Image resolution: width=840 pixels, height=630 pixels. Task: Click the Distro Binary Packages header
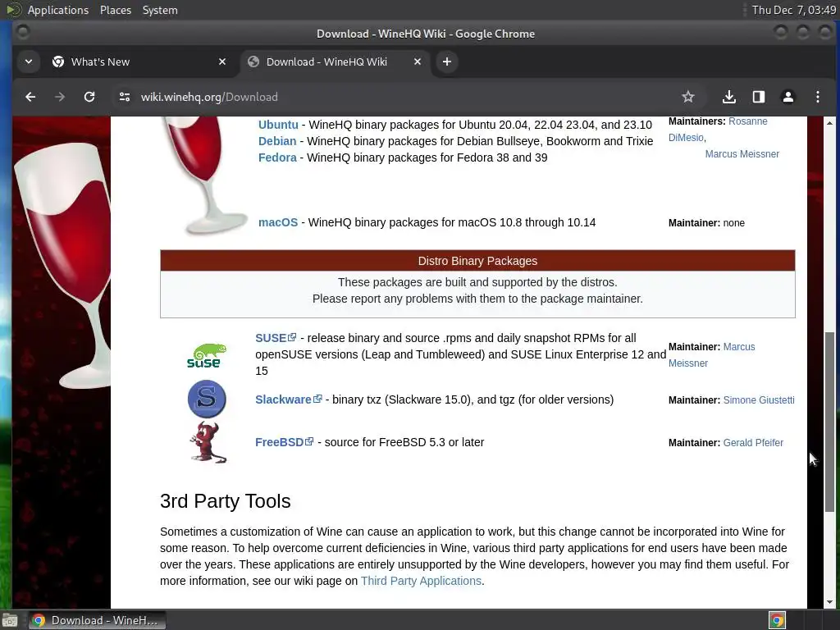tap(477, 261)
